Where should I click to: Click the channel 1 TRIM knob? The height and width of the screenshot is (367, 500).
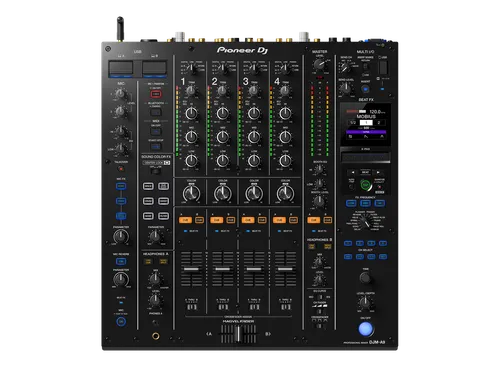click(x=191, y=90)
